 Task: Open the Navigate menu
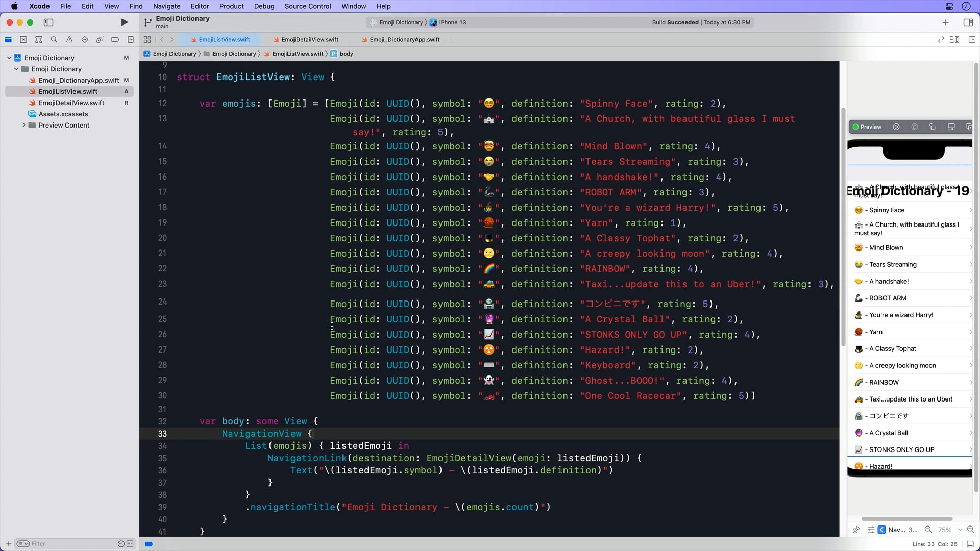click(166, 6)
